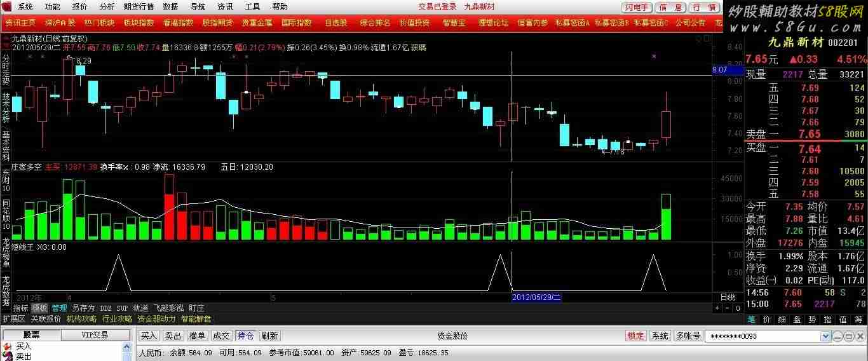Image resolution: width=868 pixels, height=361 pixels.
Task: Open the 分析 menu
Action: click(107, 7)
